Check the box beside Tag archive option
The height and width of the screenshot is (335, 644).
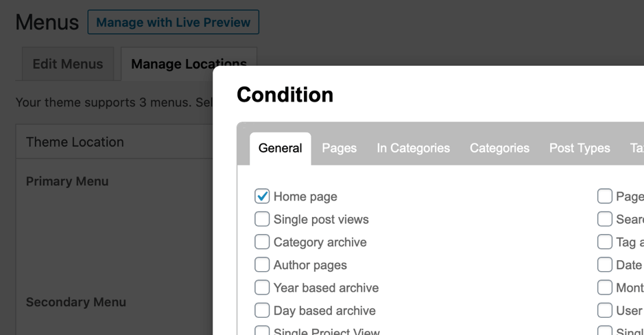605,242
